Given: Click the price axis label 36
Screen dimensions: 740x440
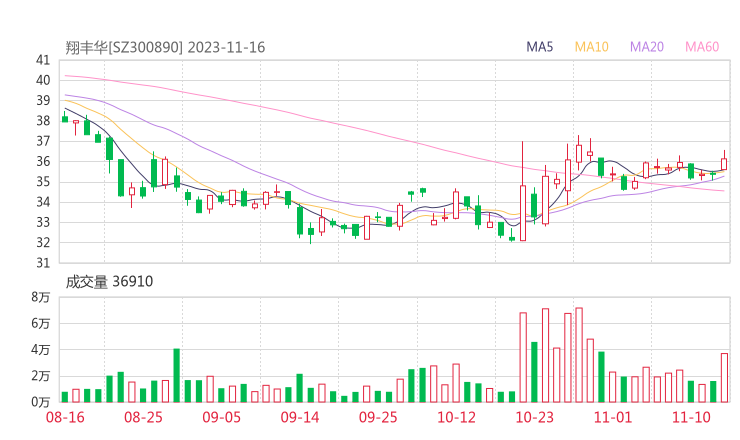Looking at the screenshot, I should 43,161.
